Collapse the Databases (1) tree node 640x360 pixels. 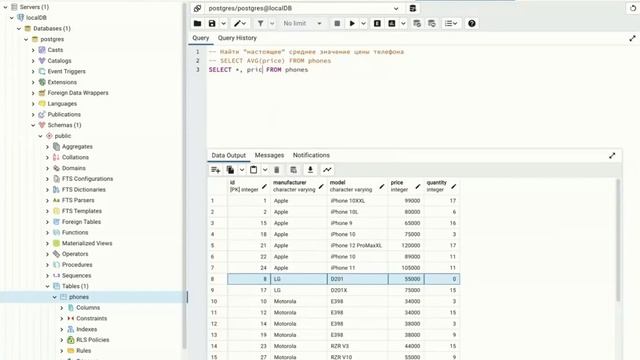pos(19,29)
